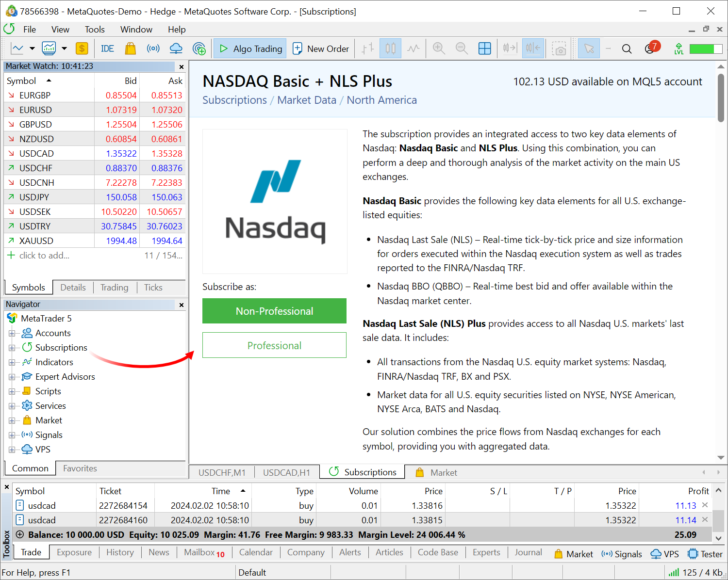The image size is (728, 580).
Task: Toggle the chart shift button
Action: (x=532, y=48)
